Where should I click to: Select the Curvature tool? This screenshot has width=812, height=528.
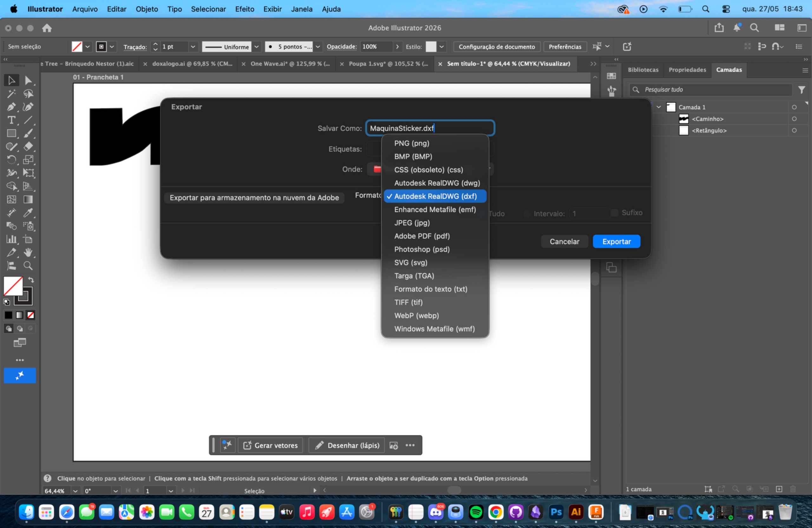[28, 107]
